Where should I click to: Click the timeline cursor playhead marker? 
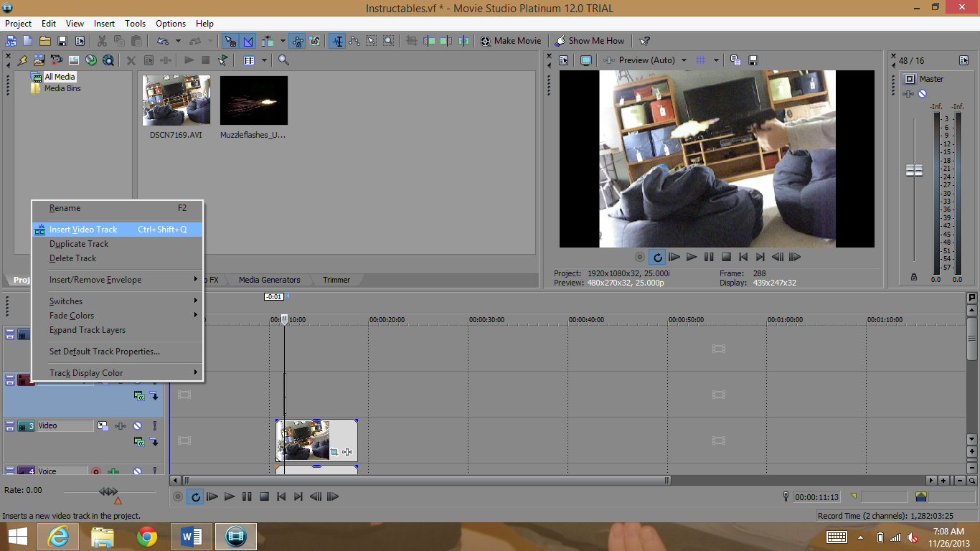point(284,320)
